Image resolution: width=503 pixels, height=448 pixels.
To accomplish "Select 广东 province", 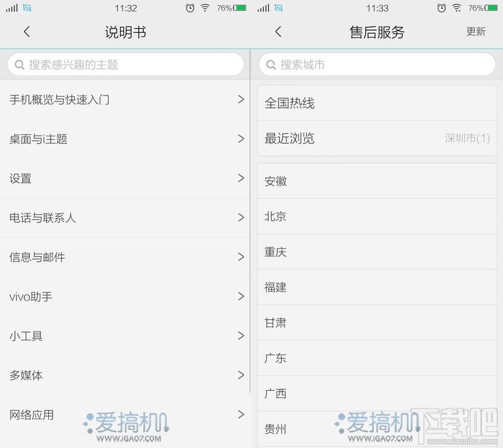I will [x=377, y=358].
